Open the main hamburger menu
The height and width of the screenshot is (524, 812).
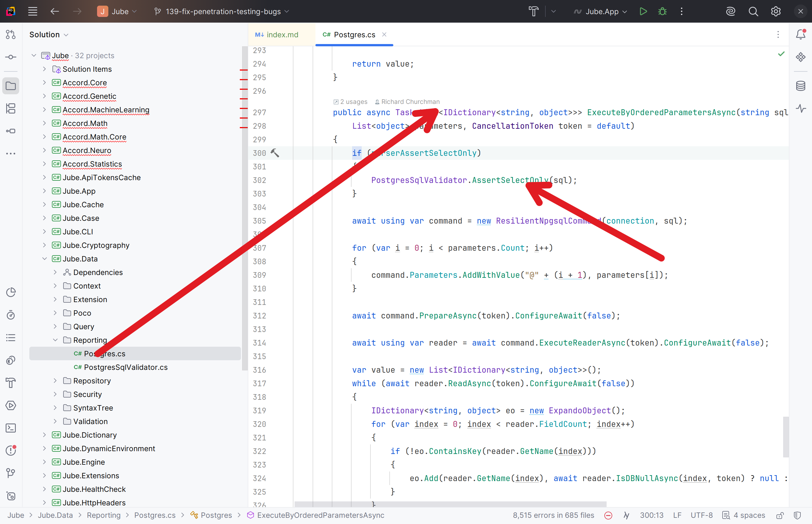33,11
